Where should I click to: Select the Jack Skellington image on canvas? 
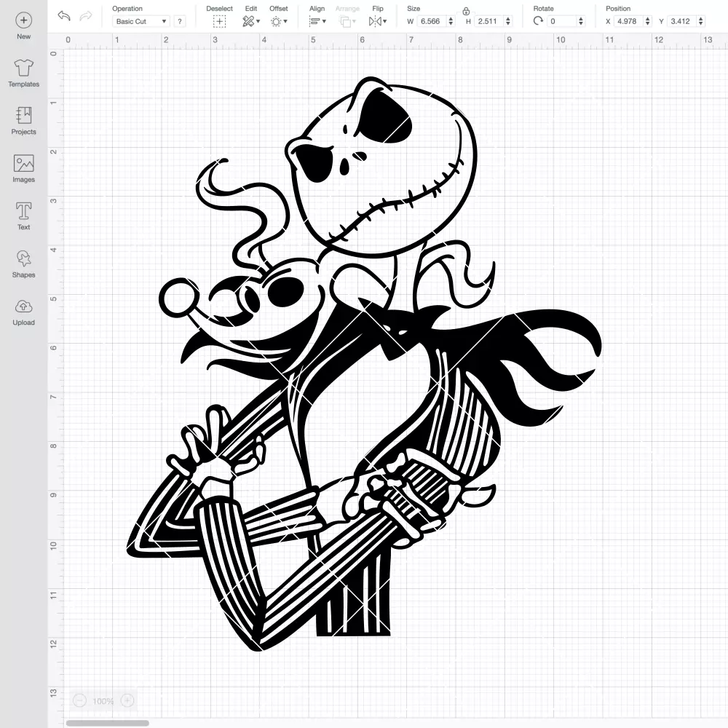(x=365, y=364)
